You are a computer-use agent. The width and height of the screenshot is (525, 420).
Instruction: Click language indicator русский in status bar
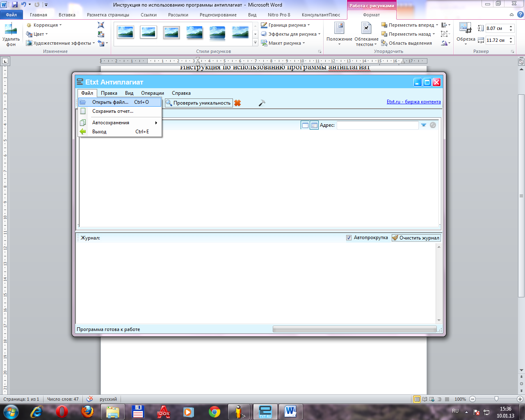pos(108,399)
